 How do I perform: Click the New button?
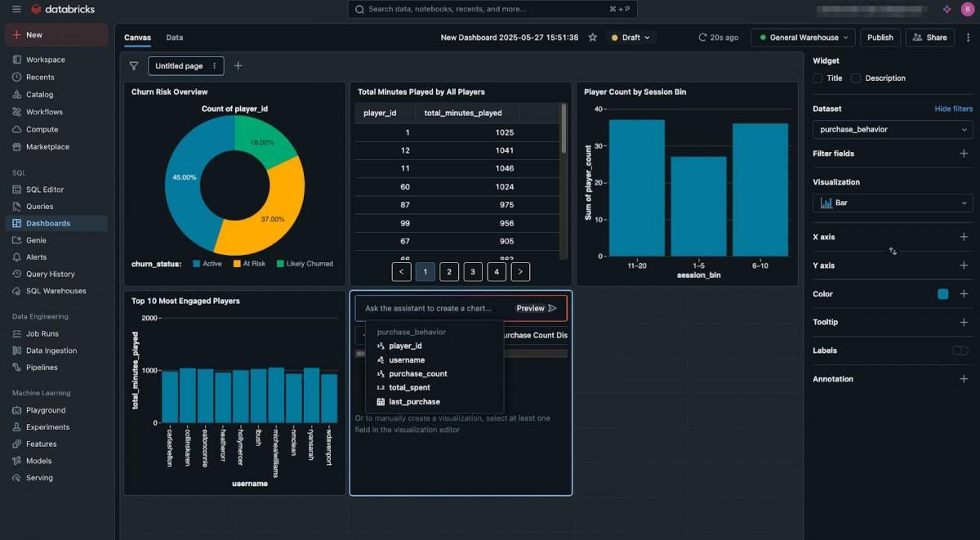56,35
